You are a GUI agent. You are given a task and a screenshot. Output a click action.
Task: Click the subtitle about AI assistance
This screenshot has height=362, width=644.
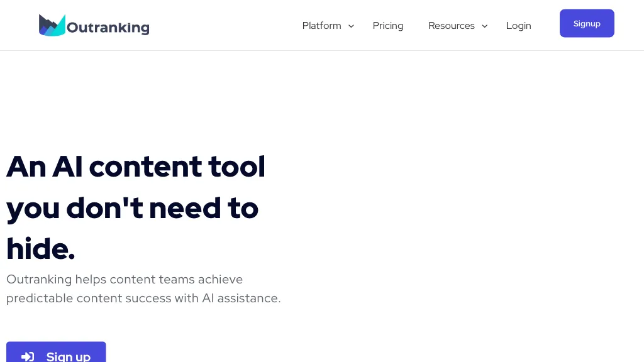(x=143, y=288)
